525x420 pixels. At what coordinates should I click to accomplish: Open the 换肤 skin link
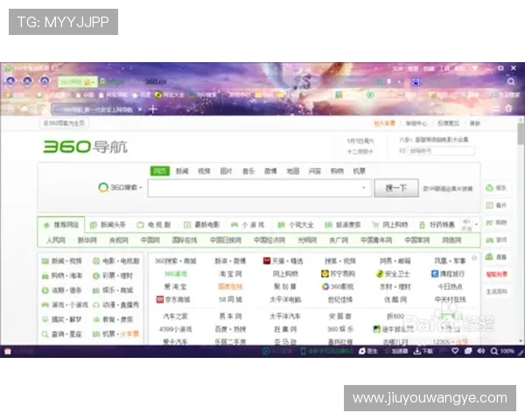475,123
